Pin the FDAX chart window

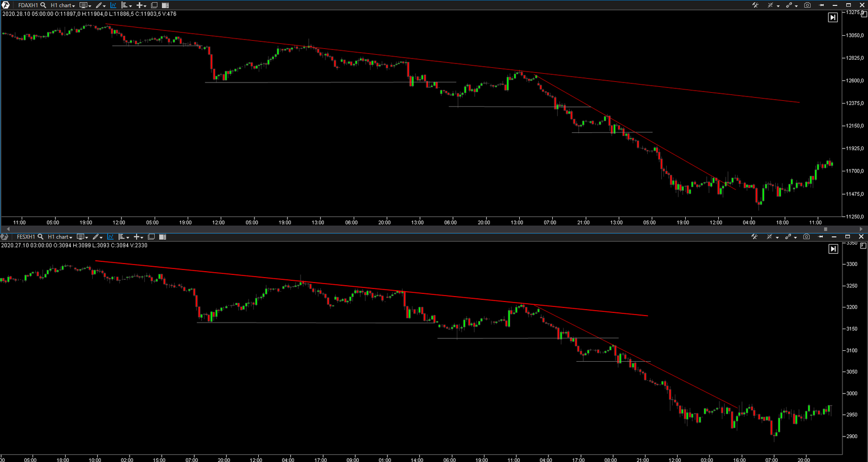coord(821,5)
